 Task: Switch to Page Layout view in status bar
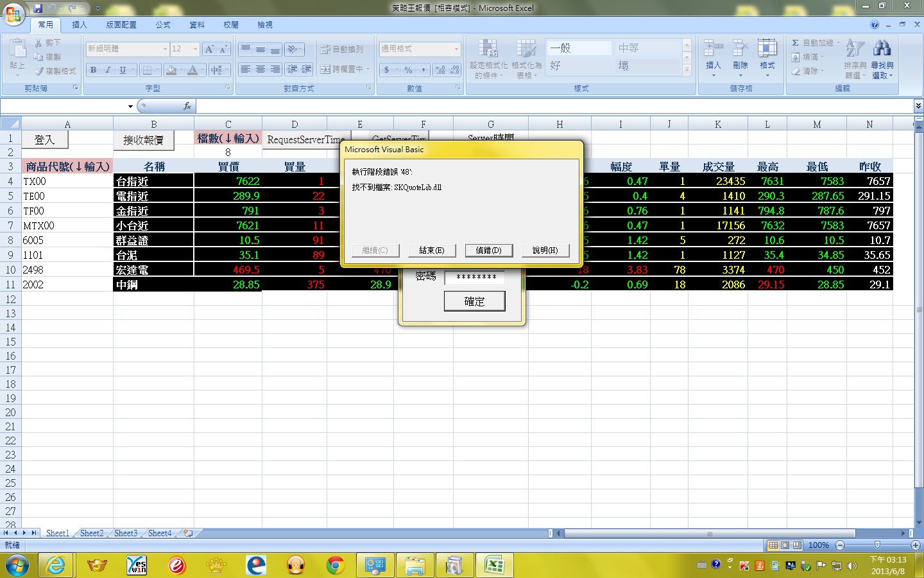point(785,545)
